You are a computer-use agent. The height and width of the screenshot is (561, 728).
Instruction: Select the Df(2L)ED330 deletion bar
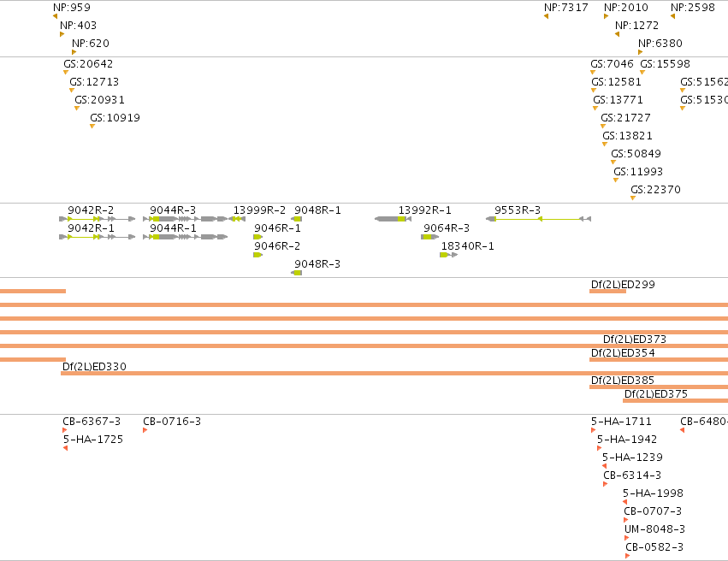(394, 374)
